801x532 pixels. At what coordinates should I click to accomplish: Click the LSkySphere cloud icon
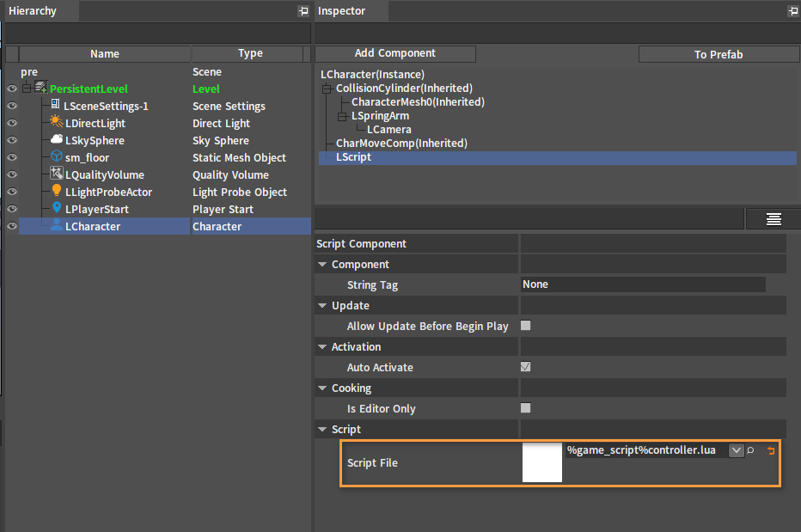pyautogui.click(x=57, y=139)
